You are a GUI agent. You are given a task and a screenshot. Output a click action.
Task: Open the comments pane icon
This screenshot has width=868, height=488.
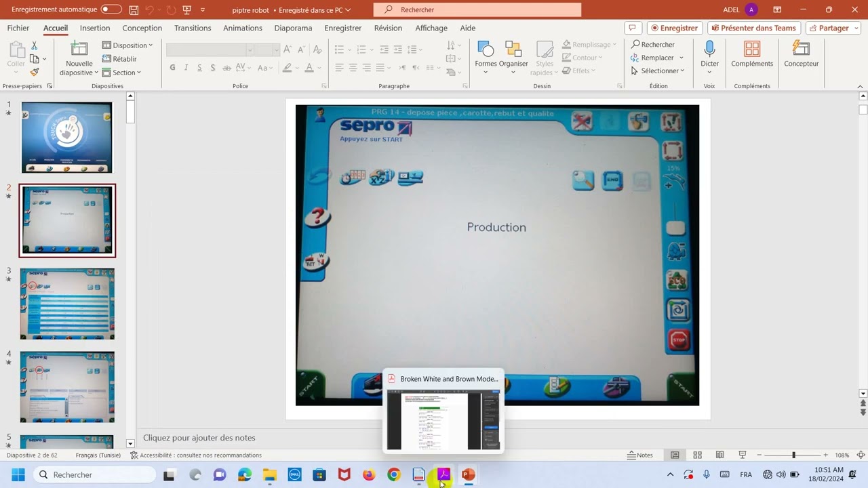click(632, 28)
